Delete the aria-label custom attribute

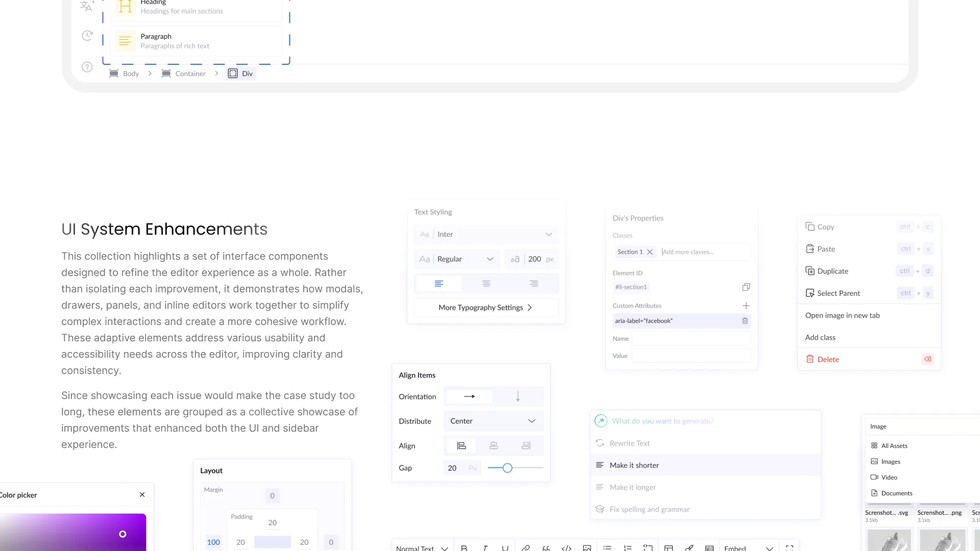click(745, 321)
